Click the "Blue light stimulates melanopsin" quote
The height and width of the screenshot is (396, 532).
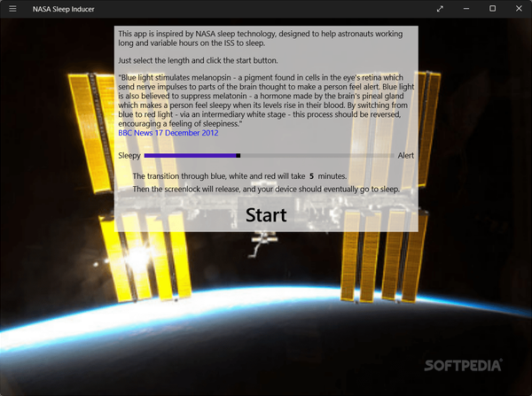tap(266, 101)
